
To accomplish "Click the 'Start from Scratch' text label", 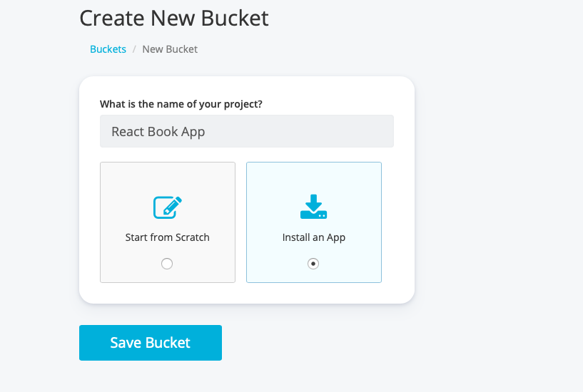I will coord(168,237).
